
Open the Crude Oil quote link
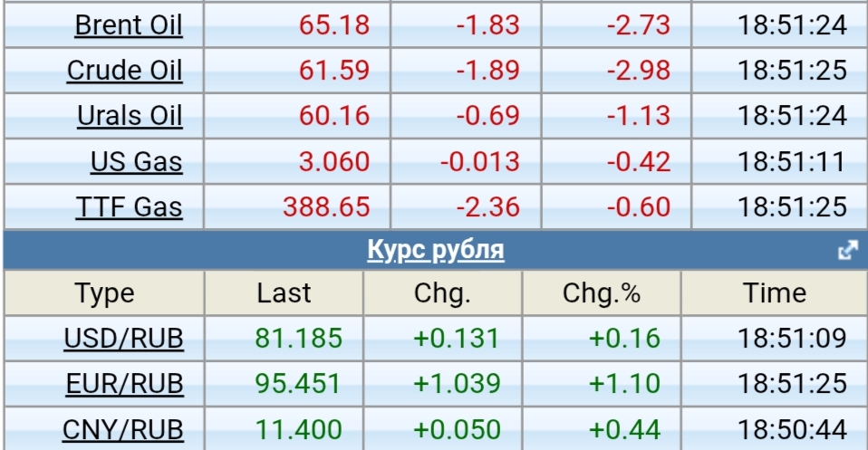click(x=124, y=70)
